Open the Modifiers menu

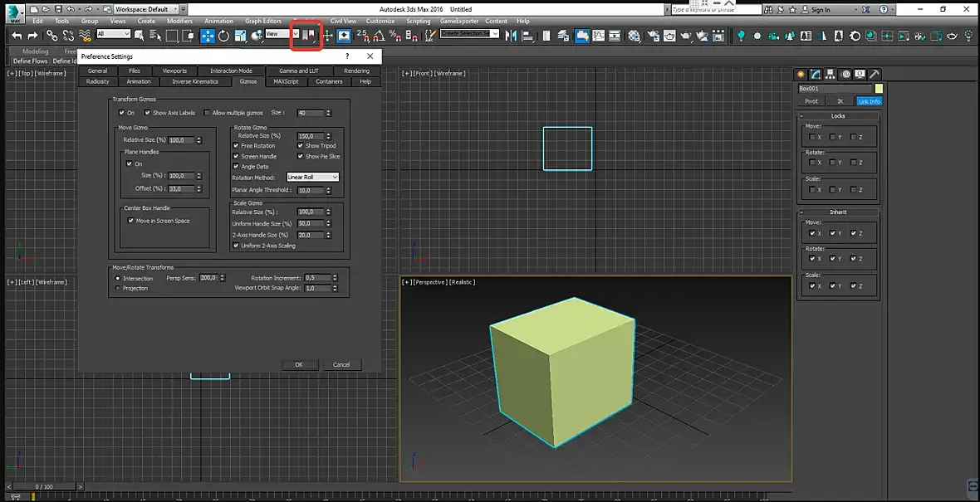pyautogui.click(x=179, y=21)
